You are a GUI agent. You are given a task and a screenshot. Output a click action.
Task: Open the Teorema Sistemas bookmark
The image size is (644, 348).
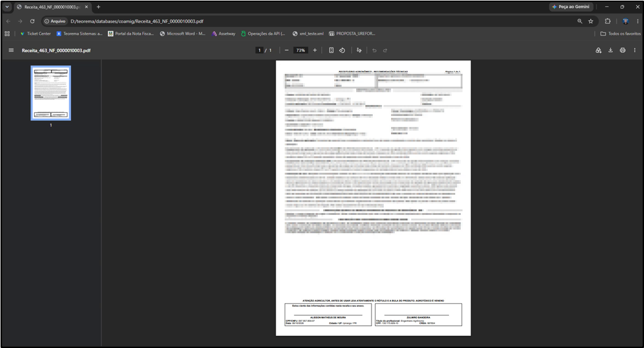[79, 34]
